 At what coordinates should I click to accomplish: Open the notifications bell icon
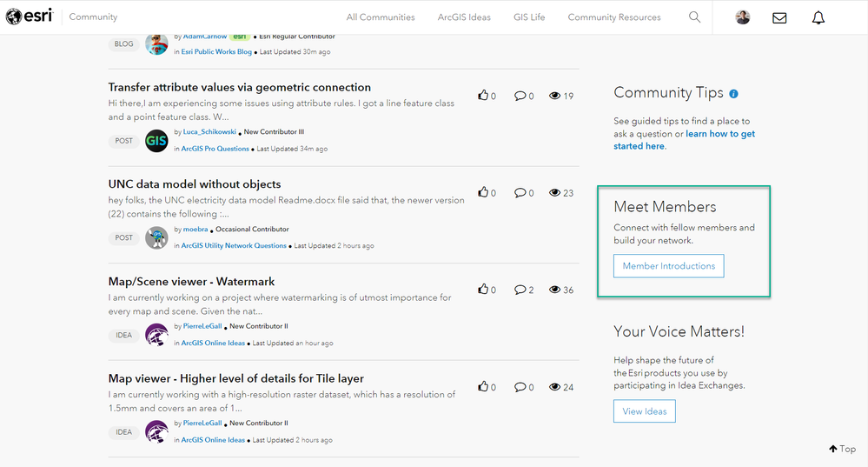coord(818,17)
